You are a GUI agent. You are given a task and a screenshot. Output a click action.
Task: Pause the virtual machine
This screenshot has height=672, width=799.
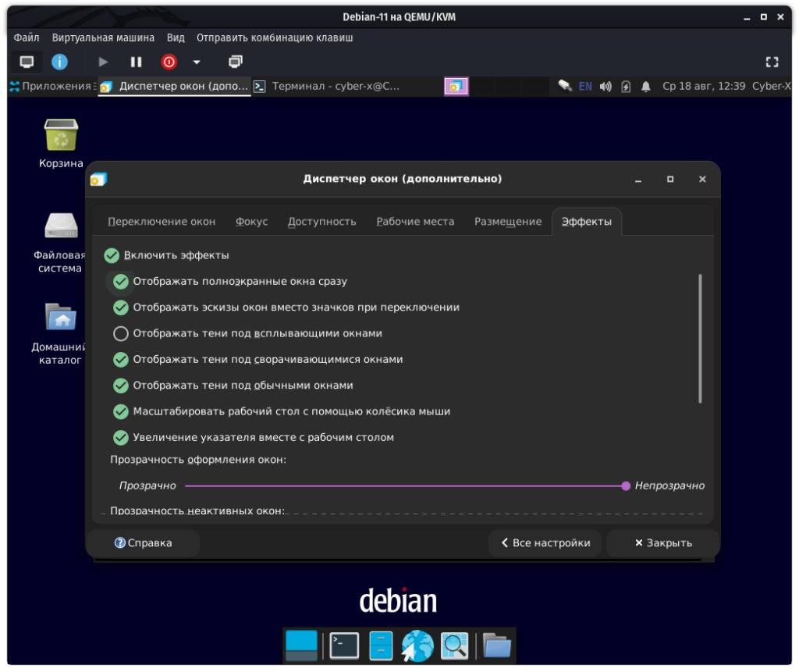pyautogui.click(x=136, y=62)
